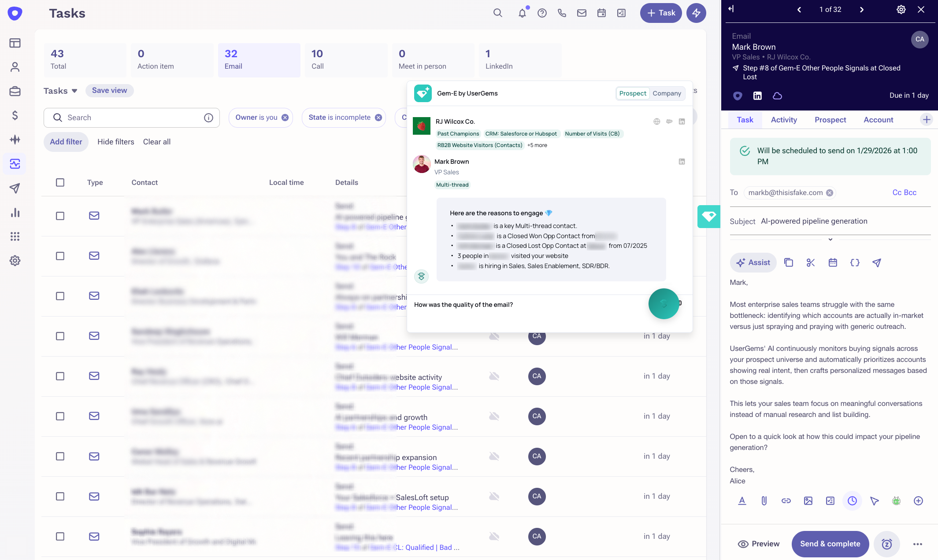938x560 pixels.
Task: Click the Add filter button
Action: [x=66, y=142]
